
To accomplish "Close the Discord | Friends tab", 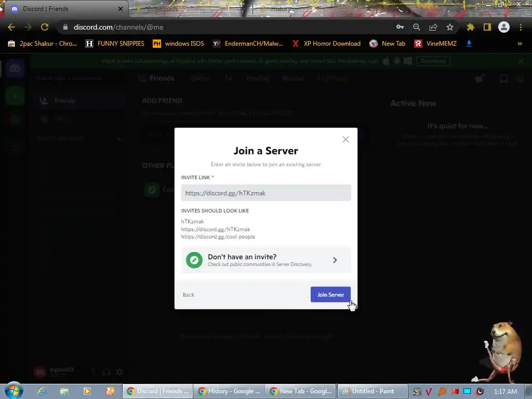I will pyautogui.click(x=121, y=9).
